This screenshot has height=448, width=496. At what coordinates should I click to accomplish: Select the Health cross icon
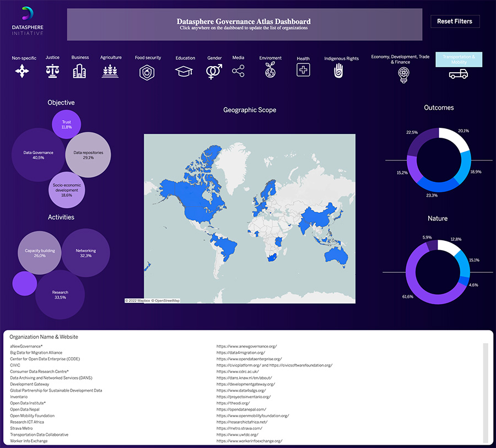coord(303,70)
